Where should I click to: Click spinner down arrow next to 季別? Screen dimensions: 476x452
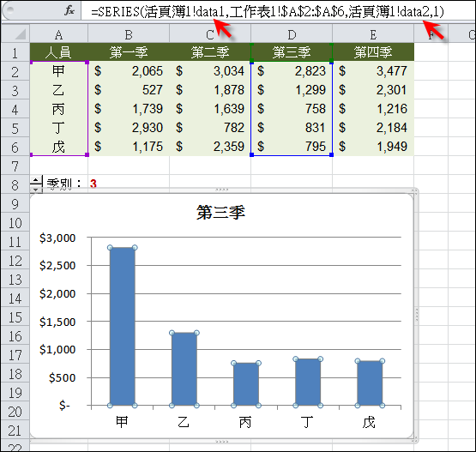pyautogui.click(x=36, y=190)
